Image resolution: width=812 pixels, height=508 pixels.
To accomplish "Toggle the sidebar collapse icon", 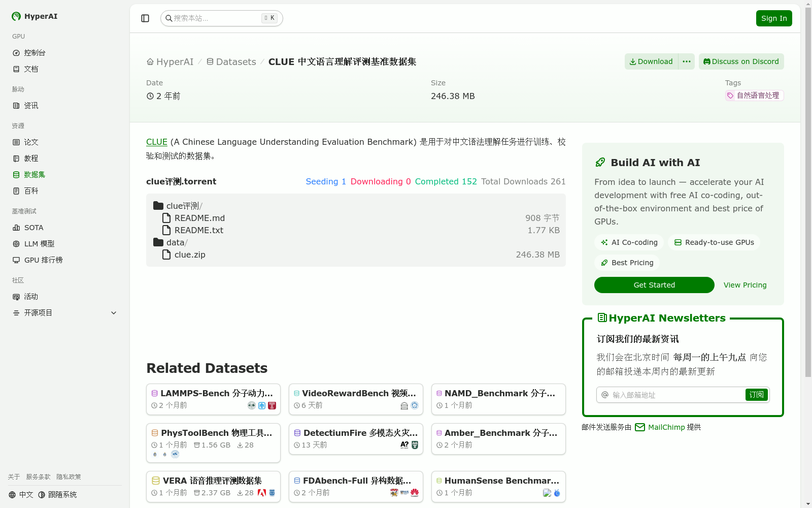I will [145, 18].
